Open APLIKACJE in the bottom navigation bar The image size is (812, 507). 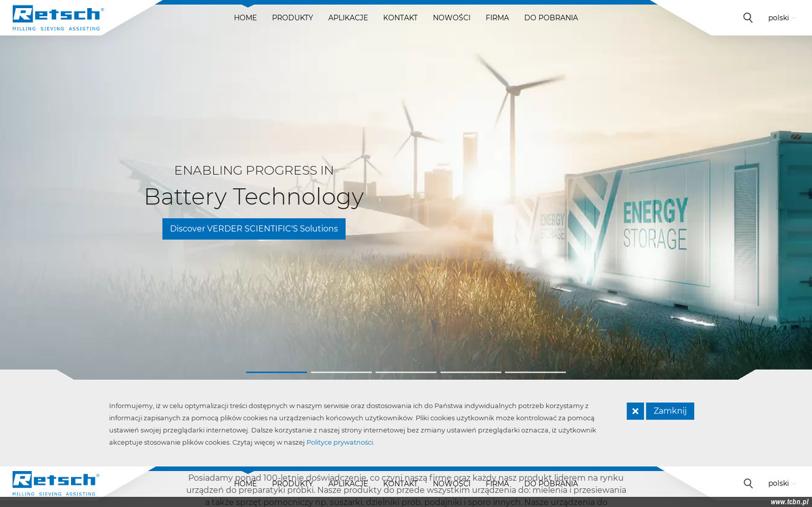tap(348, 483)
